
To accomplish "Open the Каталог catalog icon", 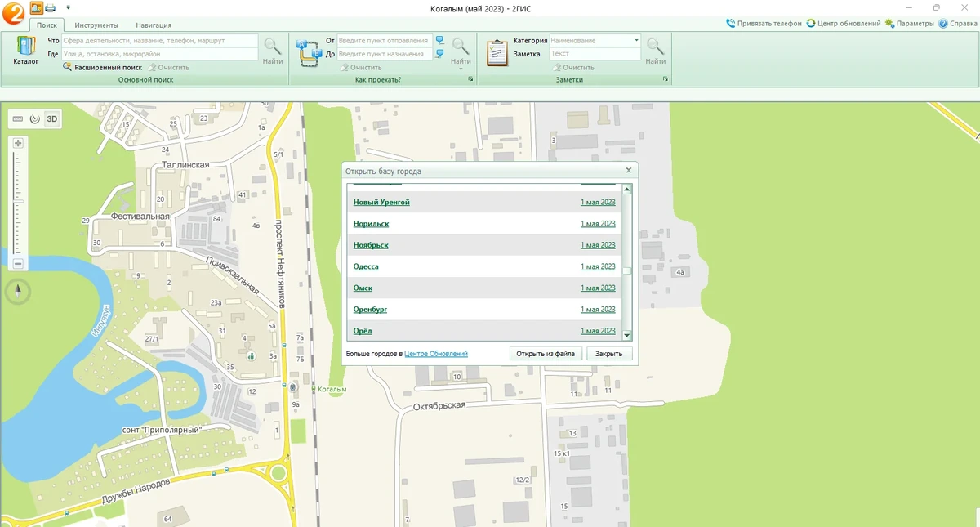I will (x=26, y=49).
